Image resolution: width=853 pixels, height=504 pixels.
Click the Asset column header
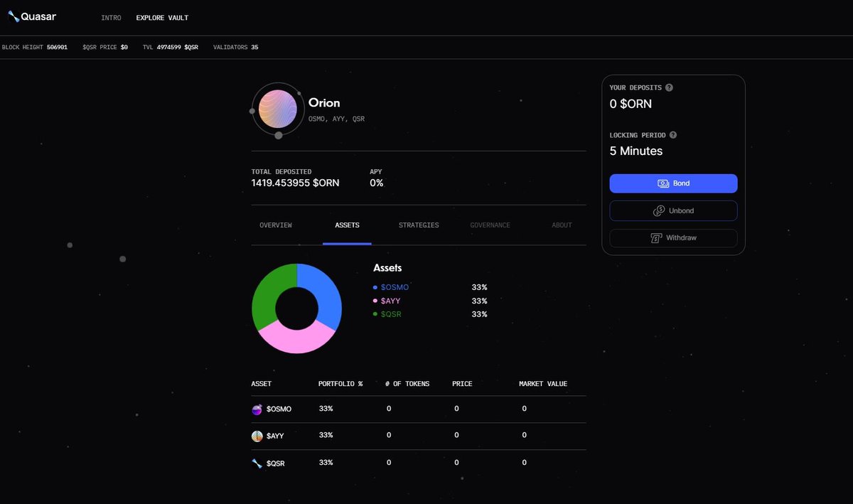coord(262,384)
